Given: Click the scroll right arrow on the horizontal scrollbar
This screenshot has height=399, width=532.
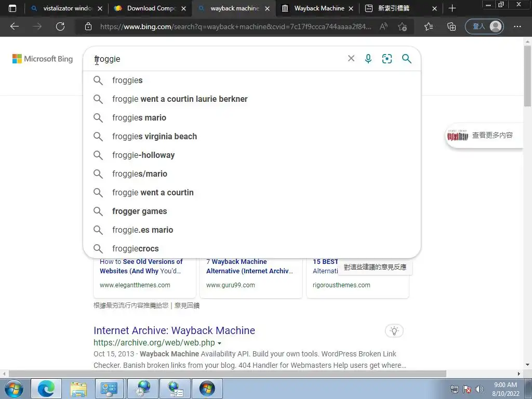Looking at the screenshot, I should tap(519, 374).
